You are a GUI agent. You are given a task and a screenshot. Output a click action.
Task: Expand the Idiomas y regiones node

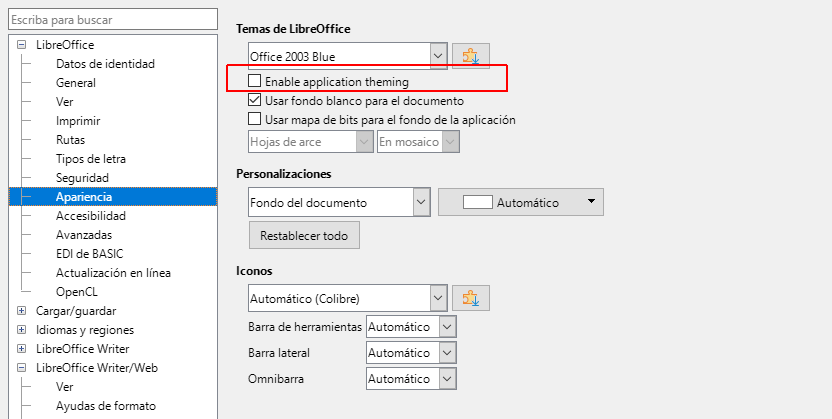[21, 330]
